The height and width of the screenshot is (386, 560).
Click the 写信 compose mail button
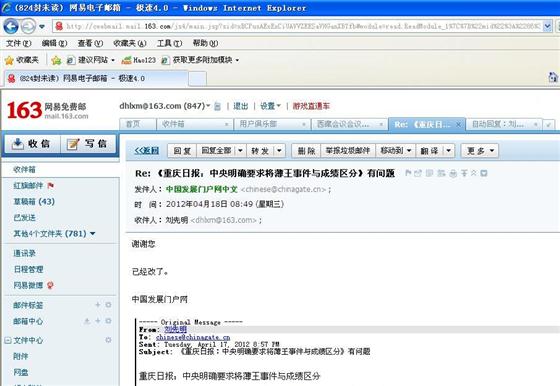(x=89, y=144)
